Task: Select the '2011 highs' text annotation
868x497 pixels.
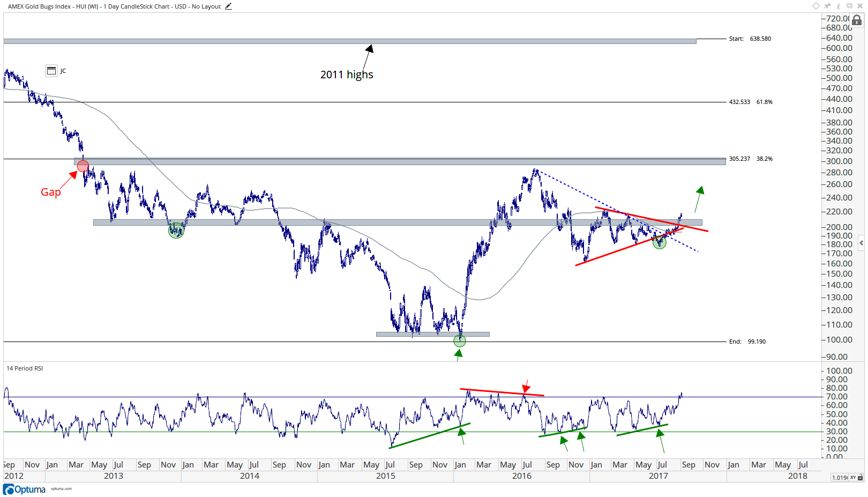Action: click(x=347, y=75)
